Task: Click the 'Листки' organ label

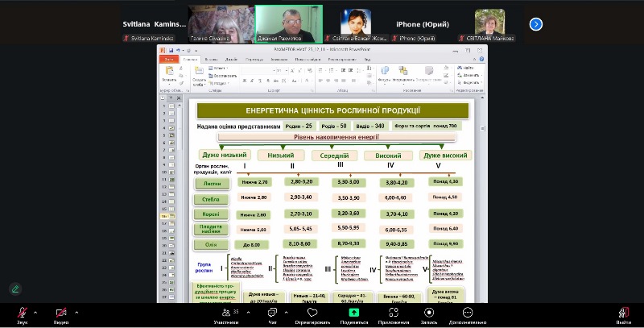Action: point(212,184)
